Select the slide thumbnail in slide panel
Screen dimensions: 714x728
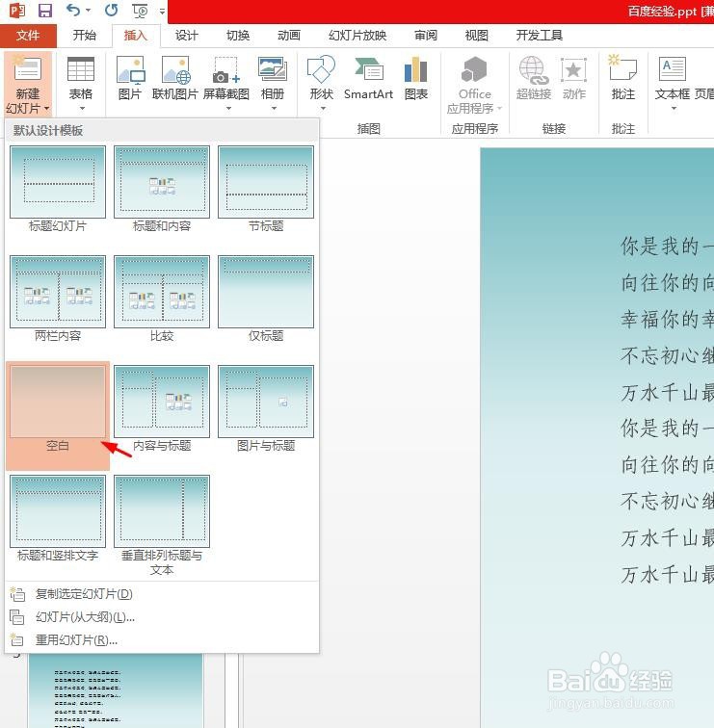tap(116, 690)
